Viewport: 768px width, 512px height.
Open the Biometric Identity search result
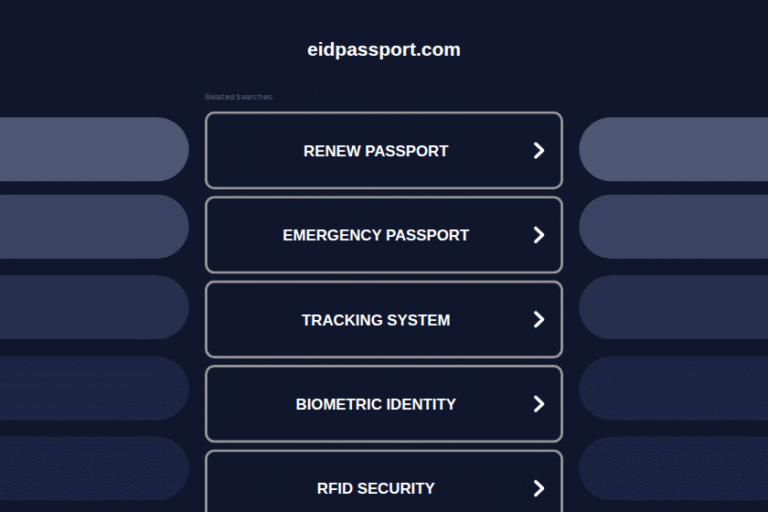click(376, 404)
